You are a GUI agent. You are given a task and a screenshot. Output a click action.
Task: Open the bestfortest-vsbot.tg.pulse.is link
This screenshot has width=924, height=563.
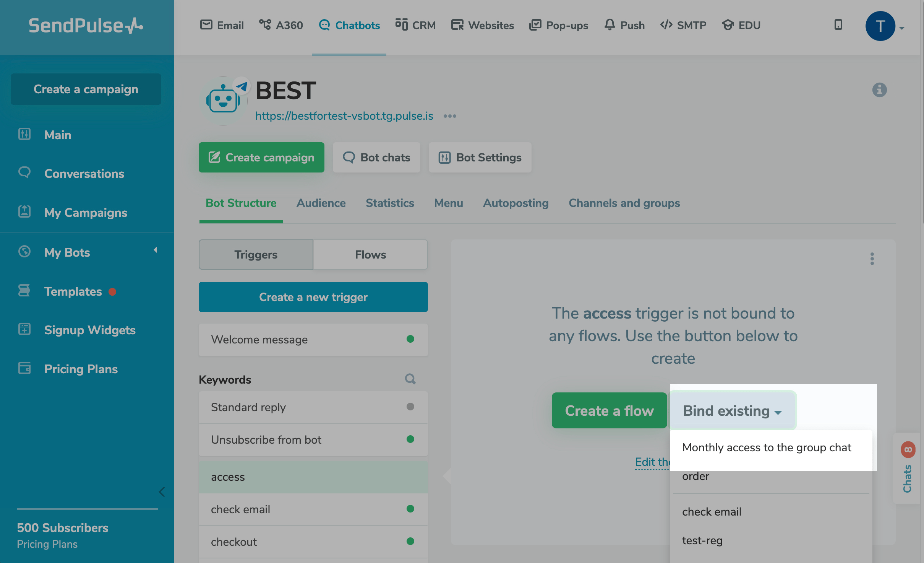coord(344,116)
